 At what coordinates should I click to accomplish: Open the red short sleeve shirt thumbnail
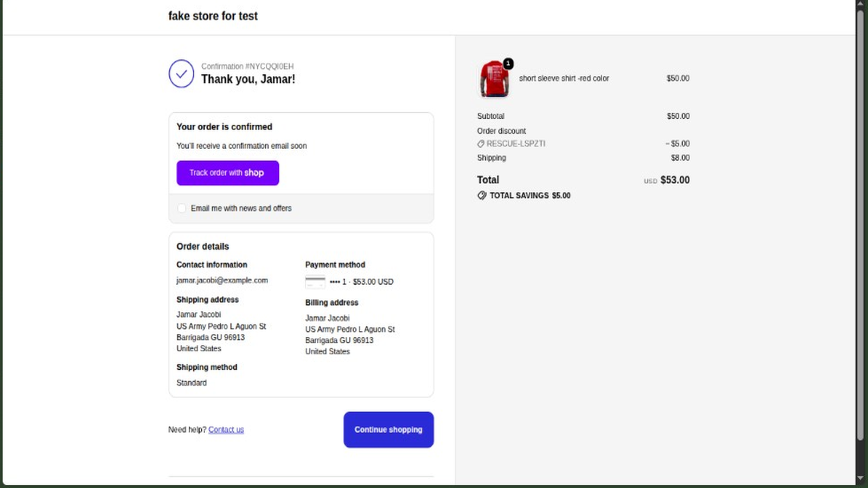[x=494, y=79]
